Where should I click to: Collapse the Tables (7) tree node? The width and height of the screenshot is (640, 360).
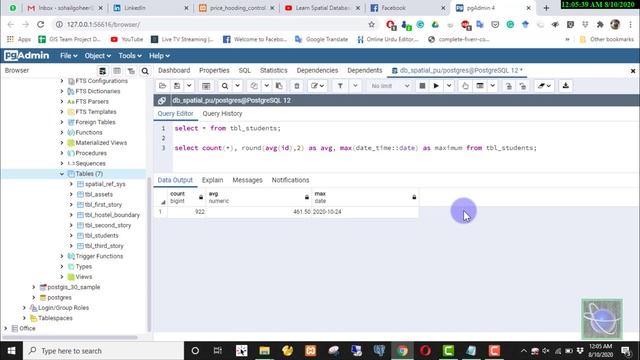(62, 174)
